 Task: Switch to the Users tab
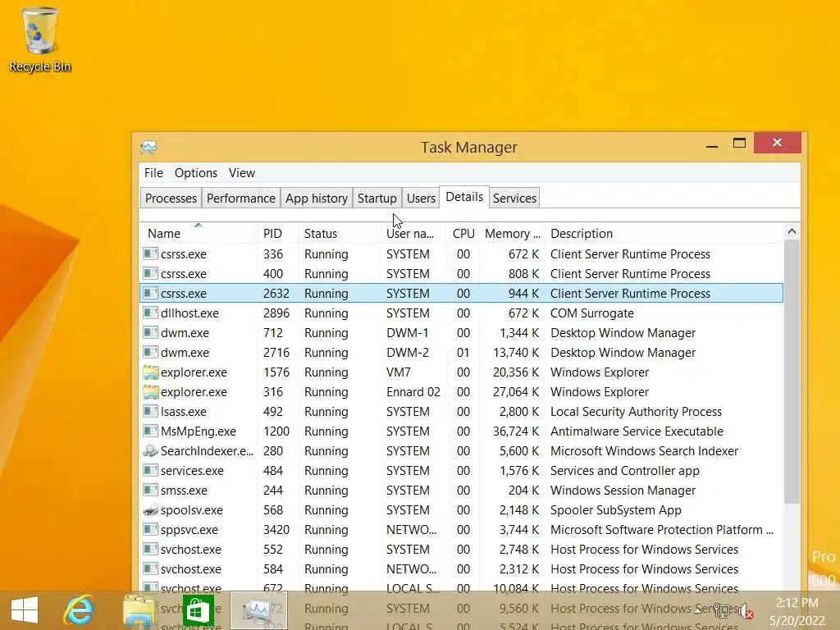click(421, 199)
